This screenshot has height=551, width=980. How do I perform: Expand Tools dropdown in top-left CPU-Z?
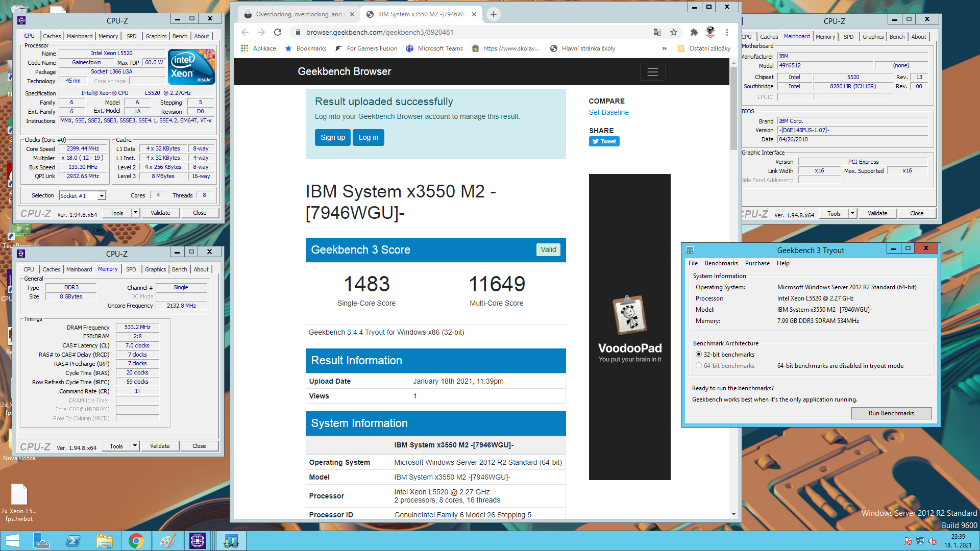(x=136, y=213)
